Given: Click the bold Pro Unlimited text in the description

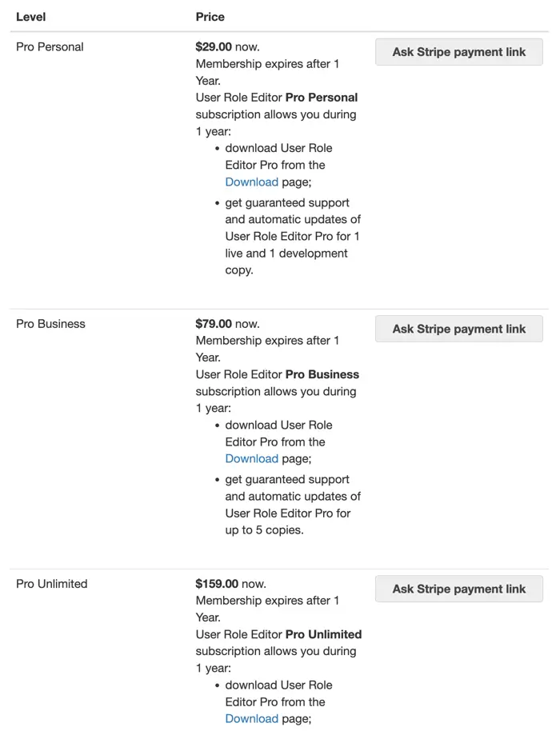Looking at the screenshot, I should point(326,634).
